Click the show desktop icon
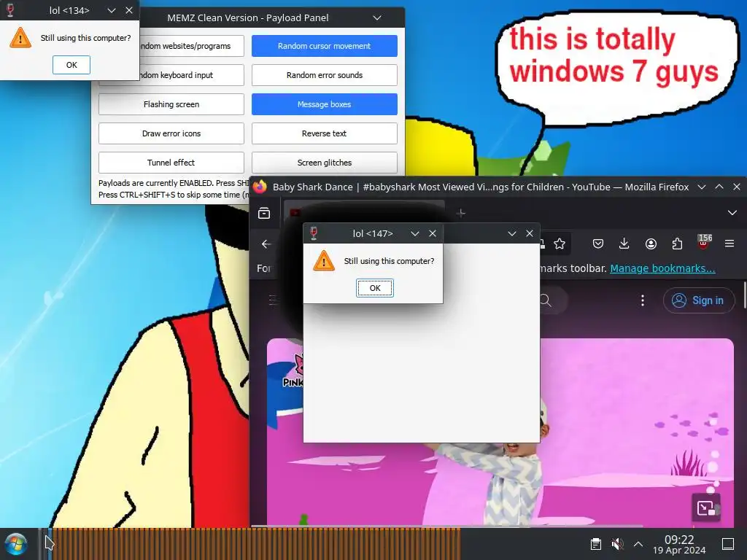Screen dimensions: 747x560 (x=728, y=544)
